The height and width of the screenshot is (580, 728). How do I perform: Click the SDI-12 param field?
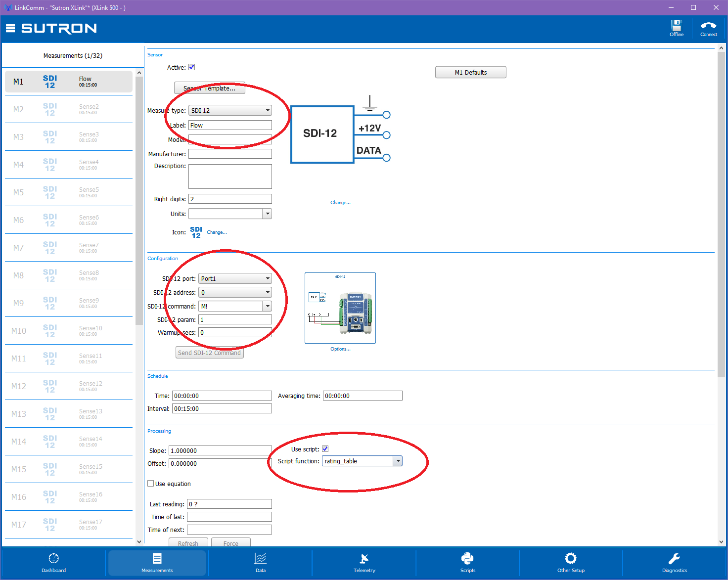click(x=235, y=319)
